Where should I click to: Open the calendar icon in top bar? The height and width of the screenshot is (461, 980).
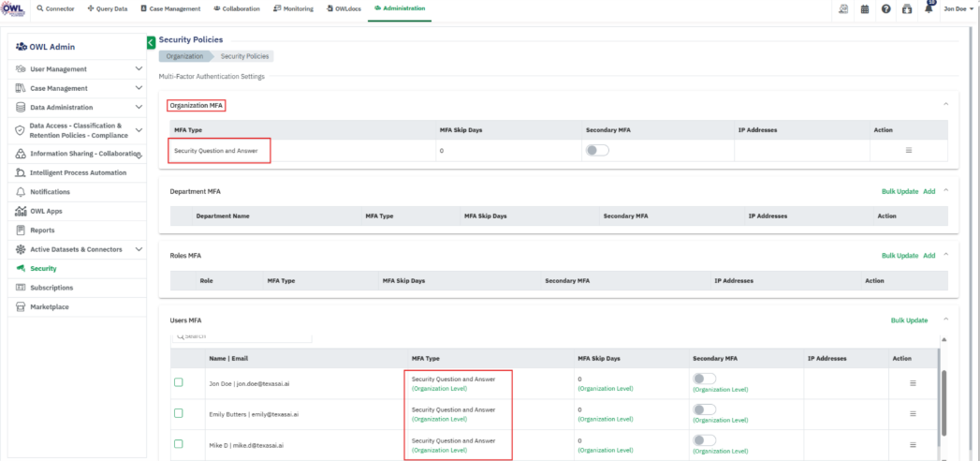pyautogui.click(x=865, y=8)
